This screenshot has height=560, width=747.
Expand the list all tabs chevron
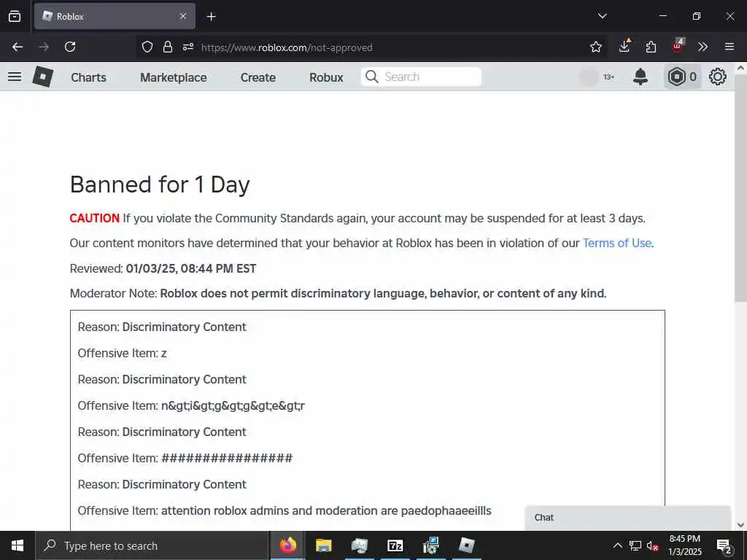pyautogui.click(x=602, y=16)
